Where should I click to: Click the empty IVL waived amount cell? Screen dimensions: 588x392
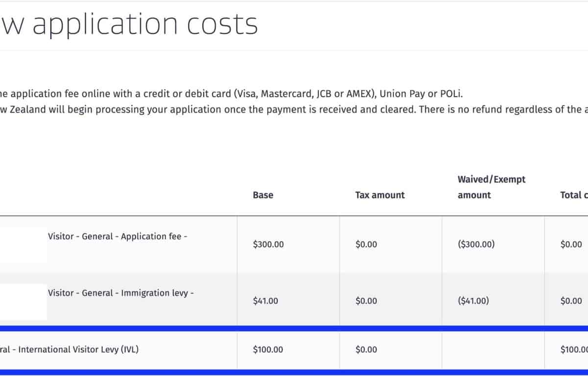(x=492, y=350)
